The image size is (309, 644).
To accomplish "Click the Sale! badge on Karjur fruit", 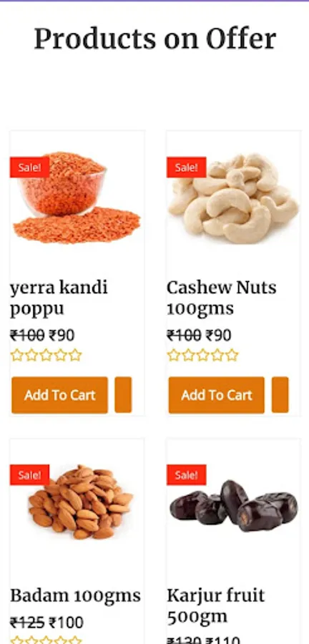I will 186,475.
